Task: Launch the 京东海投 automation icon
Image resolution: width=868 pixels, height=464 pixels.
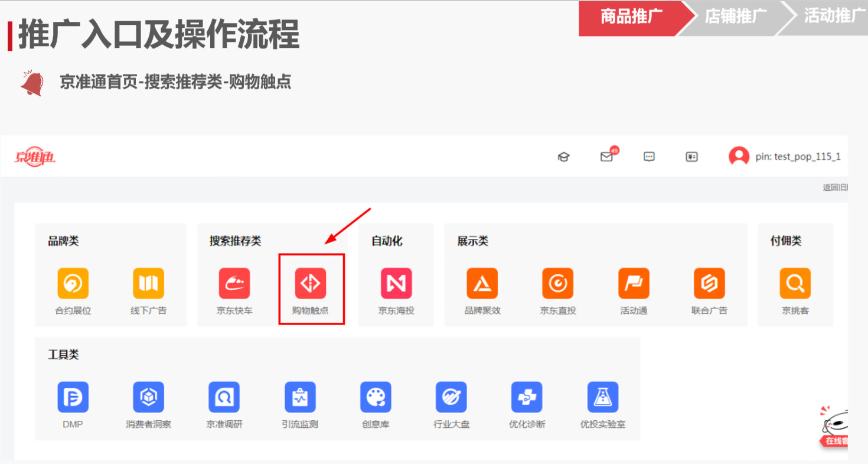Action: click(396, 284)
